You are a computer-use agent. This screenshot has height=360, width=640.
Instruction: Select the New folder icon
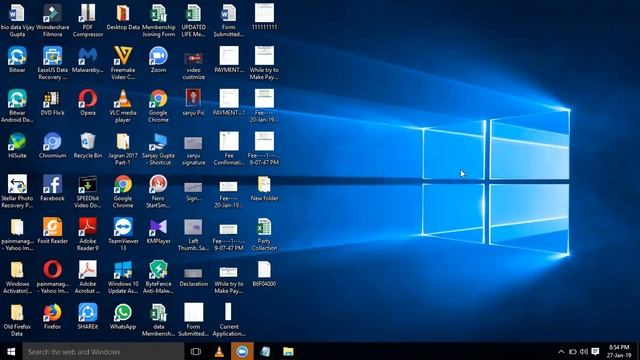[264, 188]
